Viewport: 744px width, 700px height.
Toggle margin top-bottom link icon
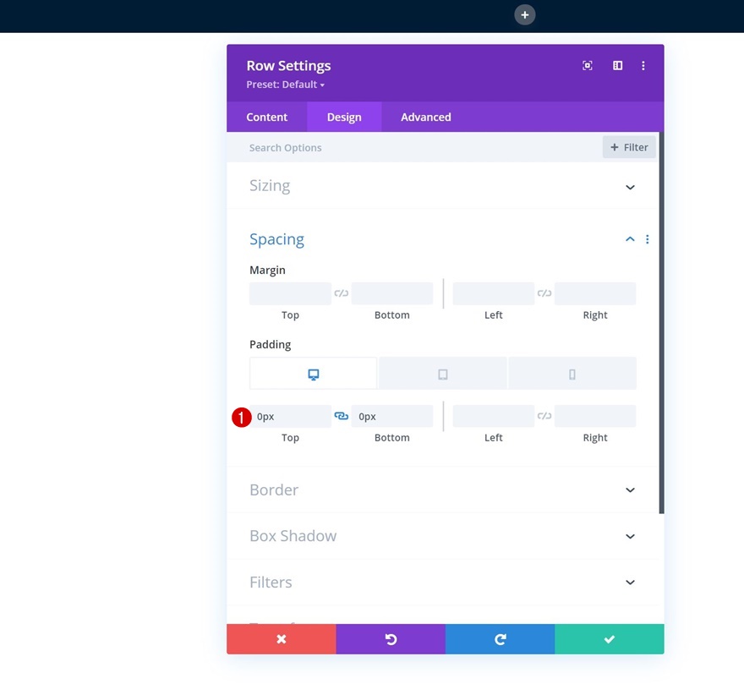pos(342,293)
